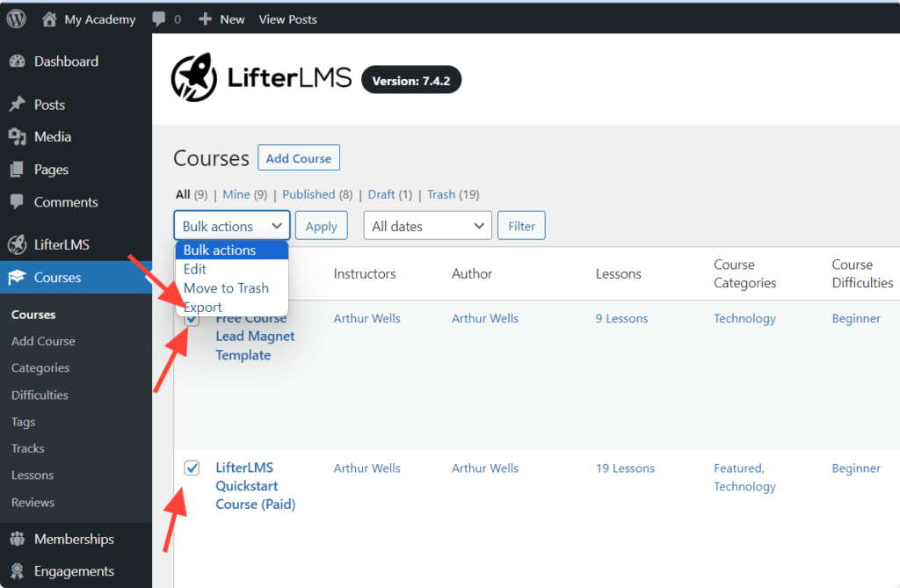Uncheck the Free Course Lead Magnet Template checkbox
Screen dimensions: 900x588
192,318
